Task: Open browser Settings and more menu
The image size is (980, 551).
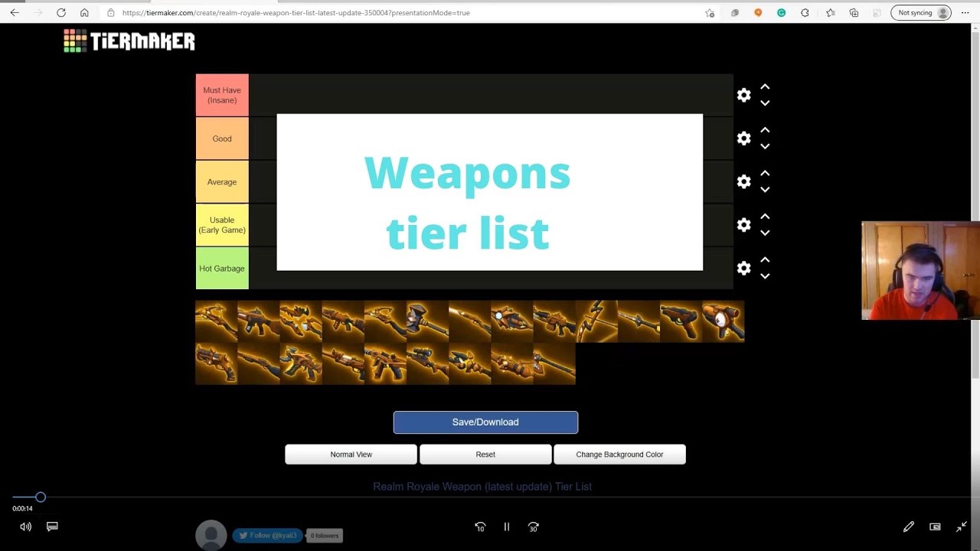Action: coord(965,12)
